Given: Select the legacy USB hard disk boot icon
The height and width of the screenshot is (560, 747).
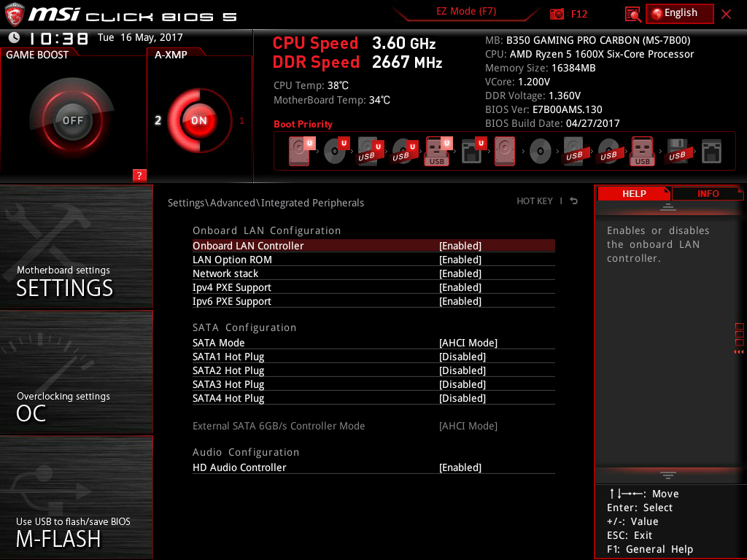Looking at the screenshot, I should [574, 152].
